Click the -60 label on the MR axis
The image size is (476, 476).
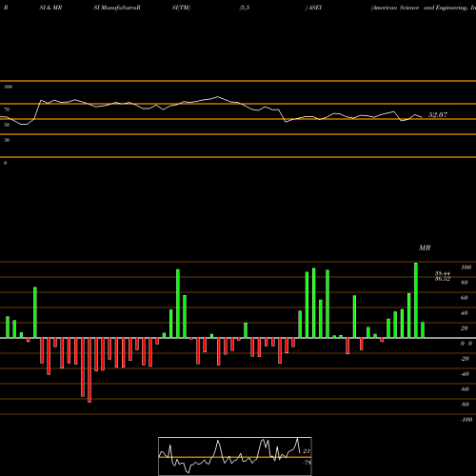465,389
